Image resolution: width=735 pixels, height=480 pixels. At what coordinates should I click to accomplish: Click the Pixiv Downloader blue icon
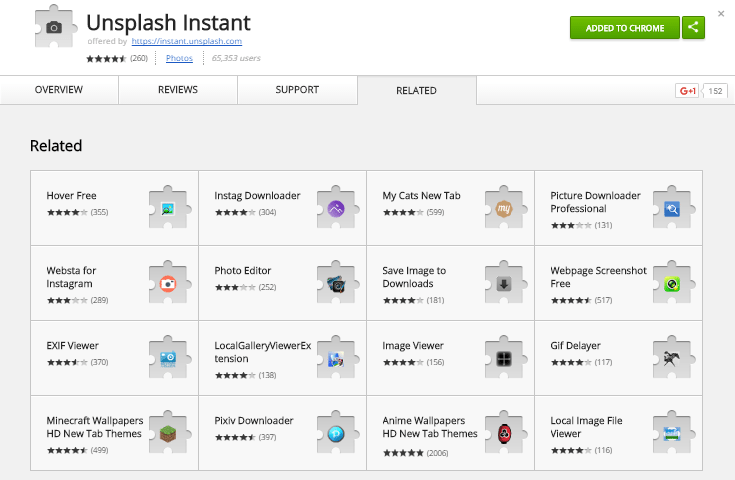click(x=338, y=433)
